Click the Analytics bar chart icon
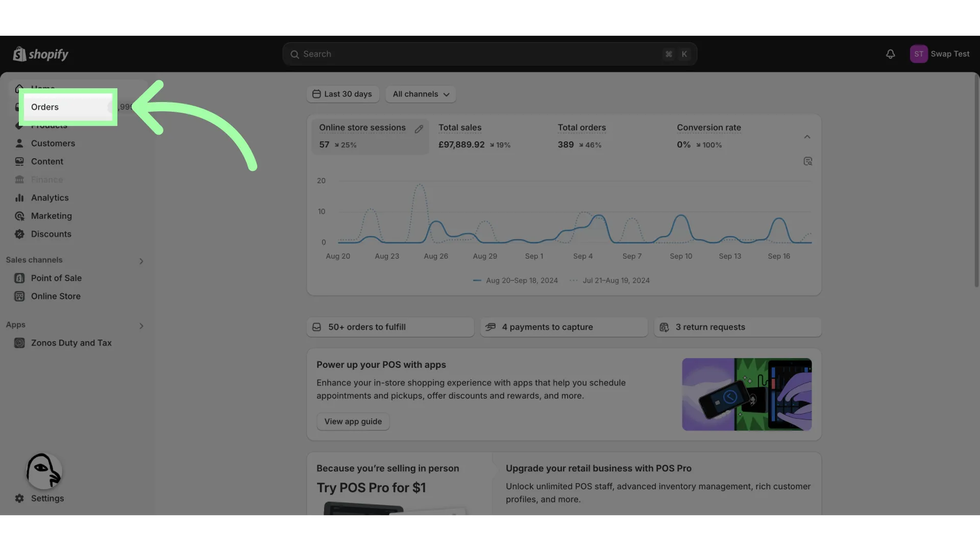The width and height of the screenshot is (980, 551). [x=19, y=198]
